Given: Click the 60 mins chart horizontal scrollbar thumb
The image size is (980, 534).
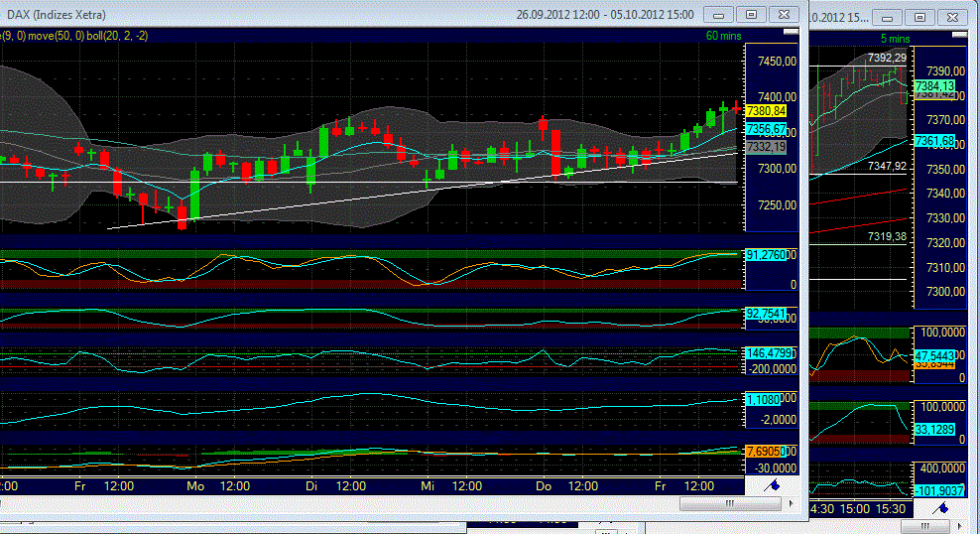Looking at the screenshot, I should point(729,503).
